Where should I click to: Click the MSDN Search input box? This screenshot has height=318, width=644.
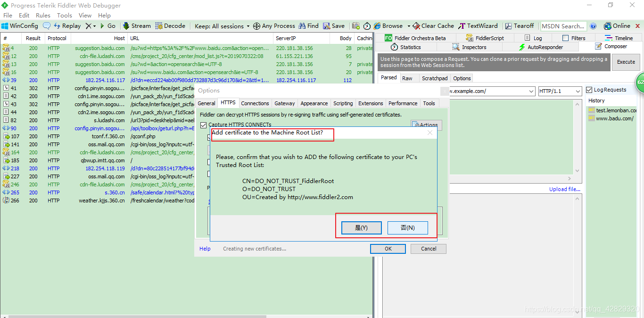(x=563, y=26)
